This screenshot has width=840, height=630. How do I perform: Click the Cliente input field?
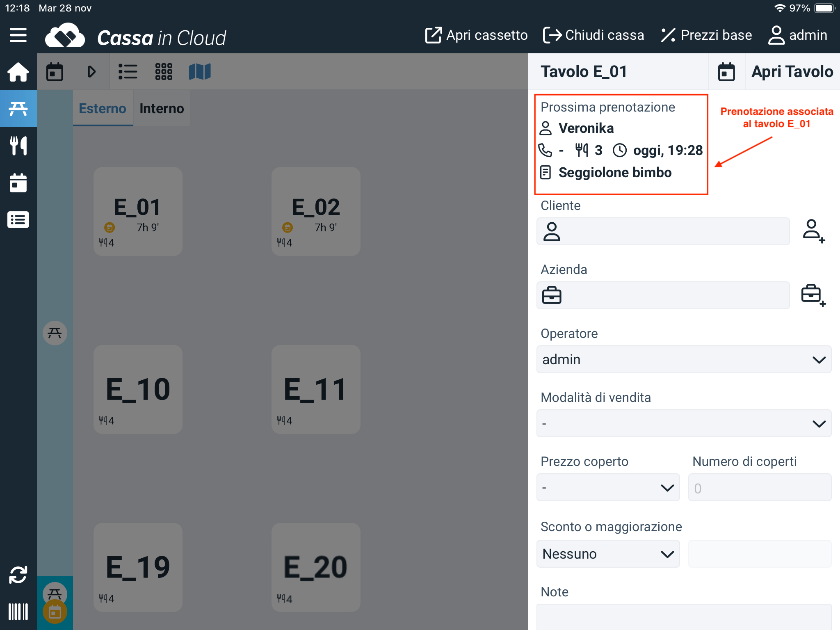pos(673,231)
